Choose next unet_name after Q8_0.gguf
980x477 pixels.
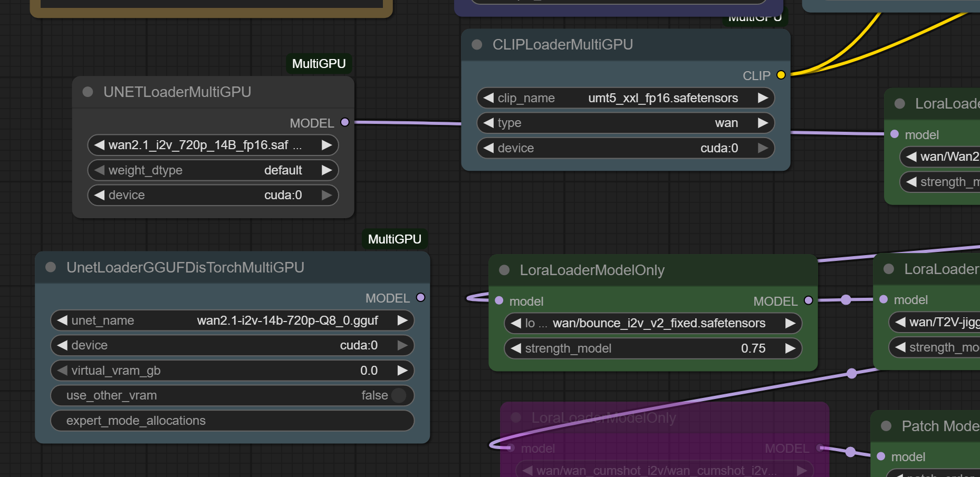tap(402, 320)
